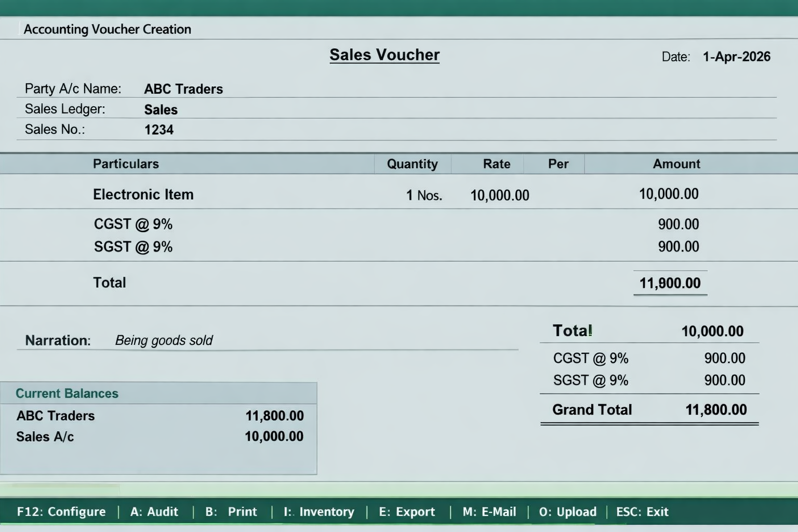This screenshot has width=798, height=532.
Task: Select the Electronic Item particulars row
Action: click(x=143, y=194)
